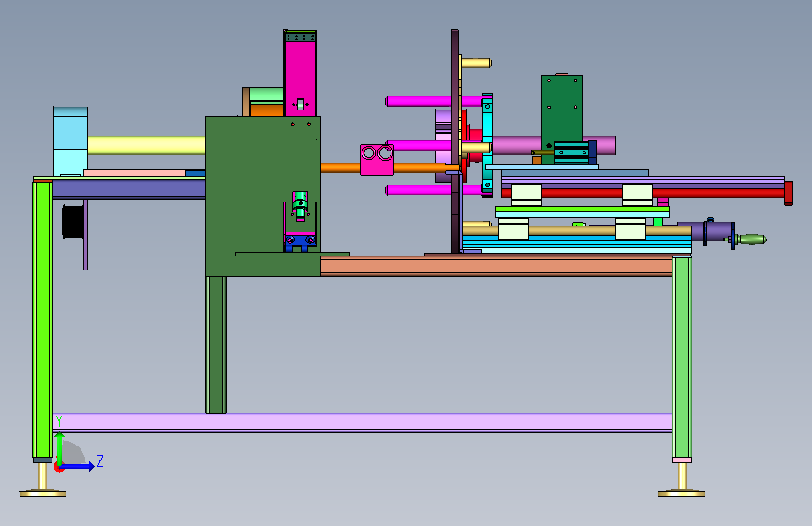Image resolution: width=812 pixels, height=526 pixels.
Task: Click the blue Z axis arrow of the triad
Action: (x=78, y=466)
